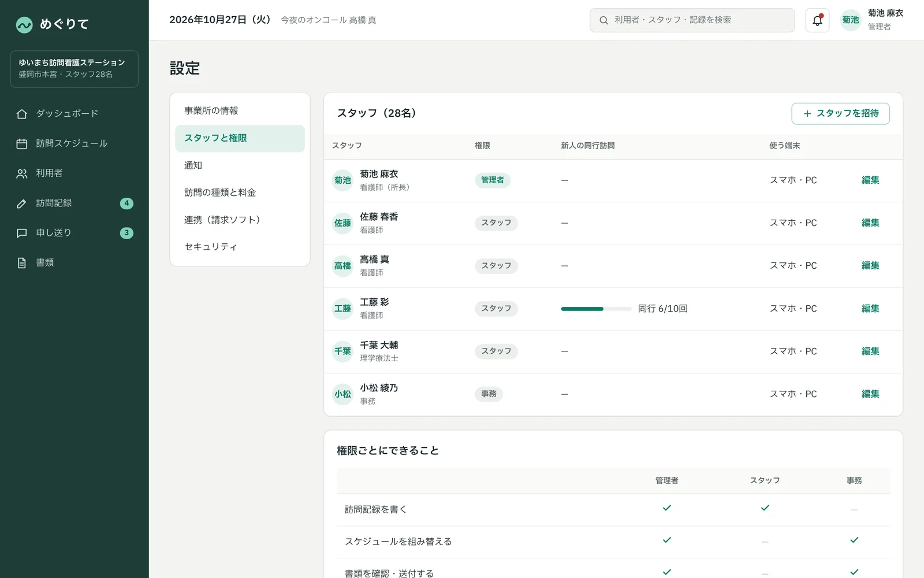Click the 管理者 role badge for 菊池 麻衣
This screenshot has width=924, height=578.
tap(493, 180)
